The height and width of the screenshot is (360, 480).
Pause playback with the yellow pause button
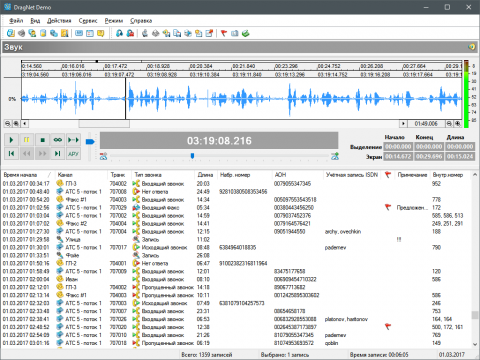tap(27, 140)
